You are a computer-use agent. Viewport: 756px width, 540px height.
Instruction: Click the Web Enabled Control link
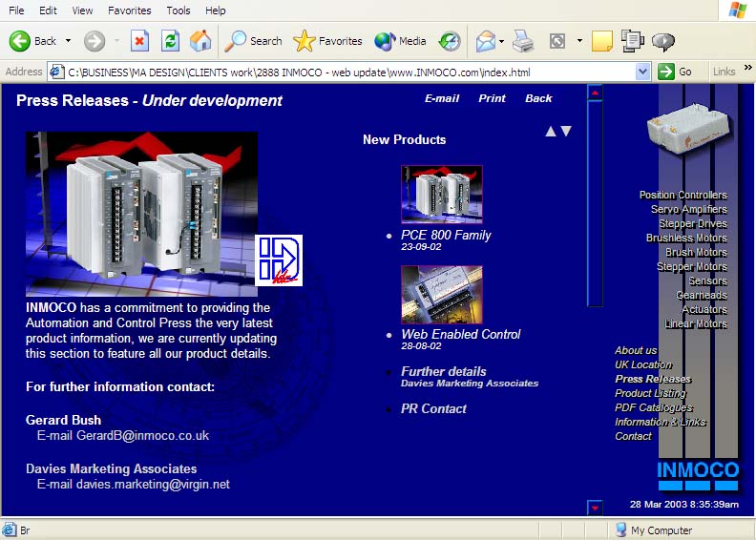(461, 334)
